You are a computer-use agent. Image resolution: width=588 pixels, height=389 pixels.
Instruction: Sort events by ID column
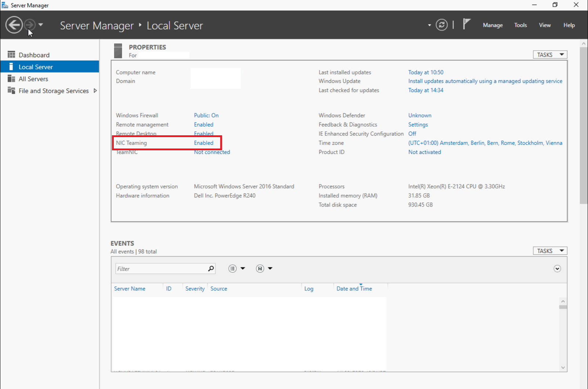[x=168, y=289]
